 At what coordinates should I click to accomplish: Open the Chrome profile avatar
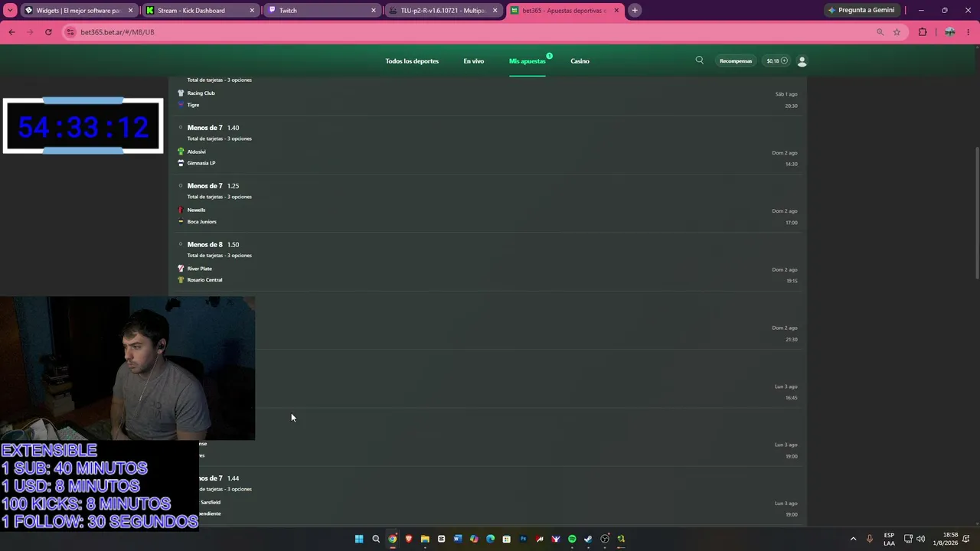pos(949,32)
